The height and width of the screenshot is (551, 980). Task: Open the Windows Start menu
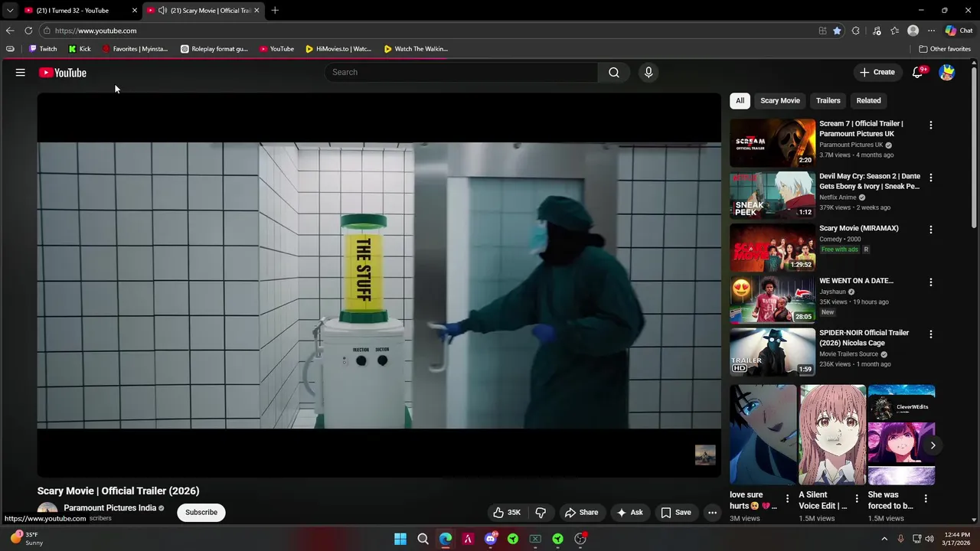point(400,539)
